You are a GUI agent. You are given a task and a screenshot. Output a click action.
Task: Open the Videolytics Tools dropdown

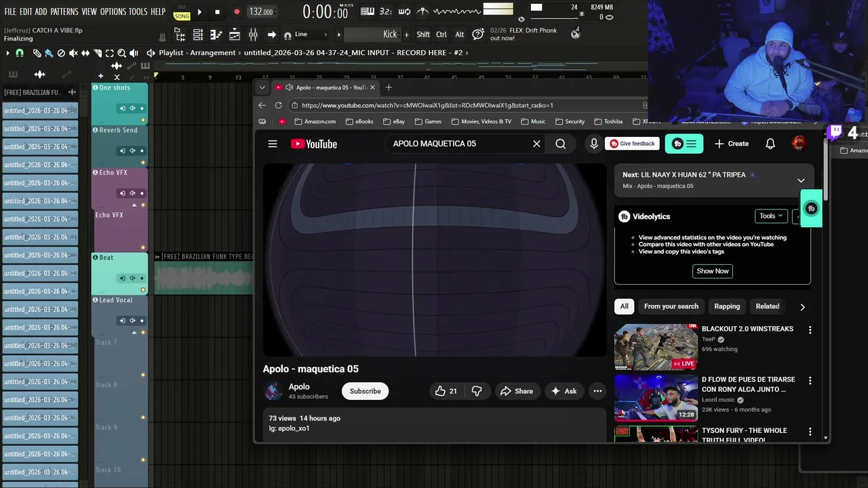coord(771,216)
